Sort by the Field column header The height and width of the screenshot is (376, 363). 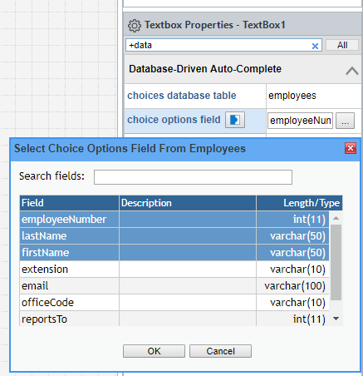[x=69, y=203]
